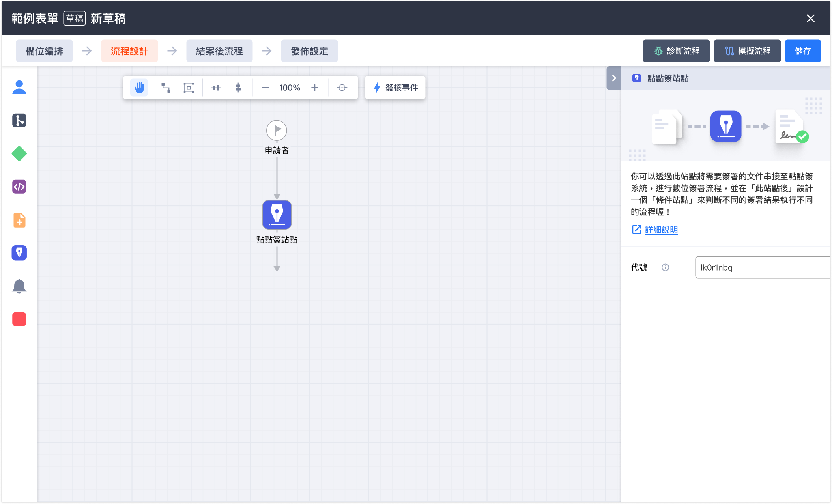Align nodes horizontally with toolbar icon

[x=216, y=88]
